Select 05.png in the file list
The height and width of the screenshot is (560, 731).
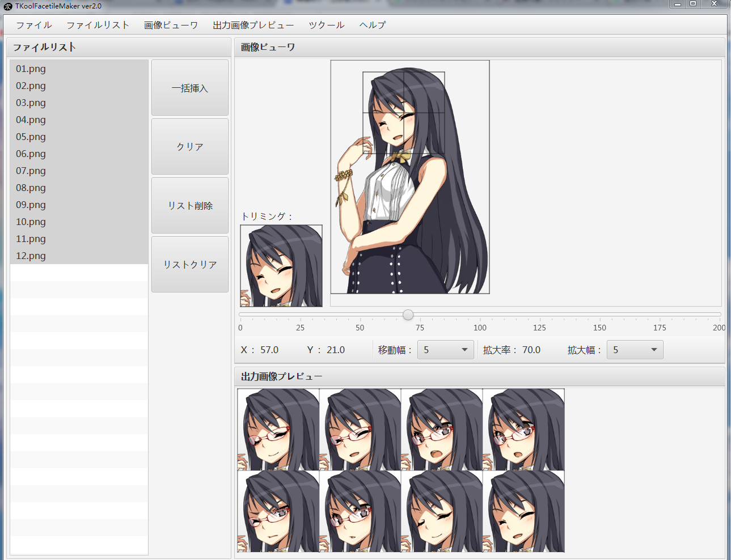pos(79,137)
